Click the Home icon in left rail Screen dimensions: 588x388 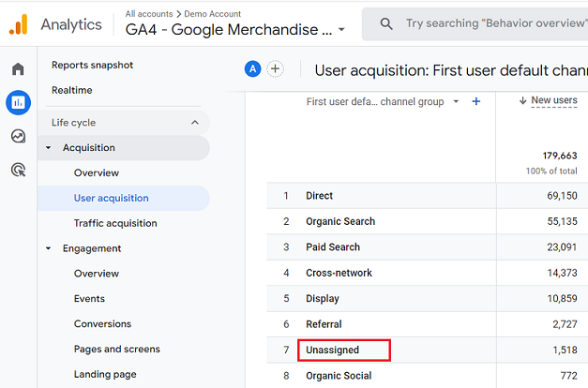[x=18, y=69]
